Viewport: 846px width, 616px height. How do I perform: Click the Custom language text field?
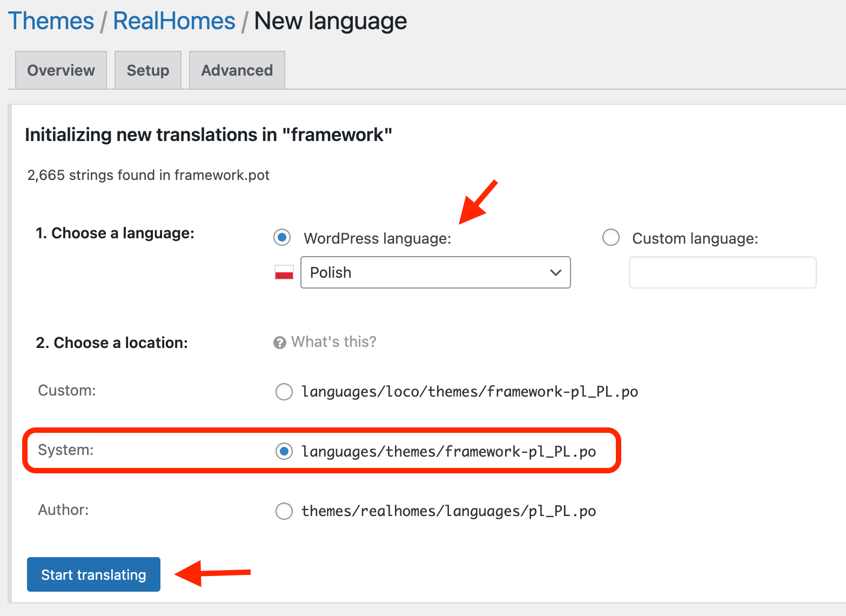(x=723, y=272)
